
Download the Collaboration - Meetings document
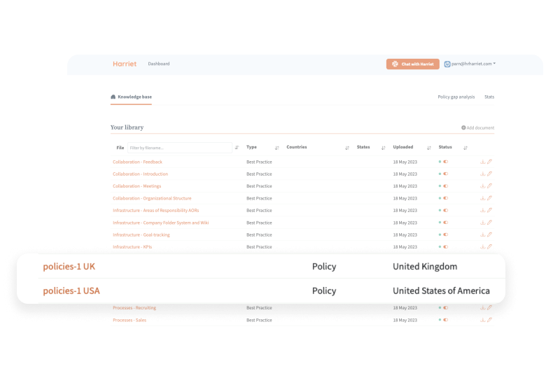point(482,186)
